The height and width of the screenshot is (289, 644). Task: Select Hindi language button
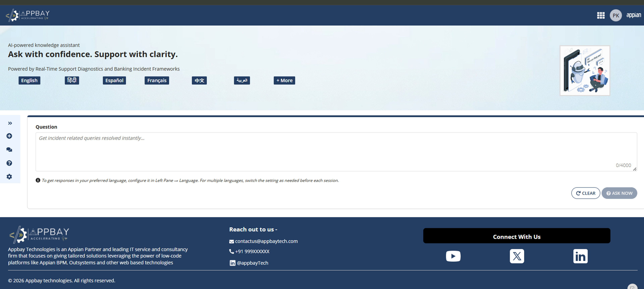pos(72,80)
